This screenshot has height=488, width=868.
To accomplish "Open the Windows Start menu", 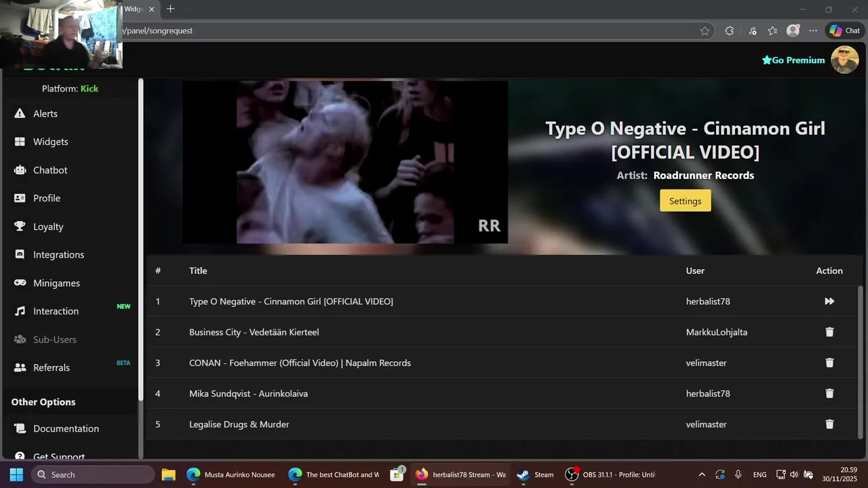I will coord(16,474).
